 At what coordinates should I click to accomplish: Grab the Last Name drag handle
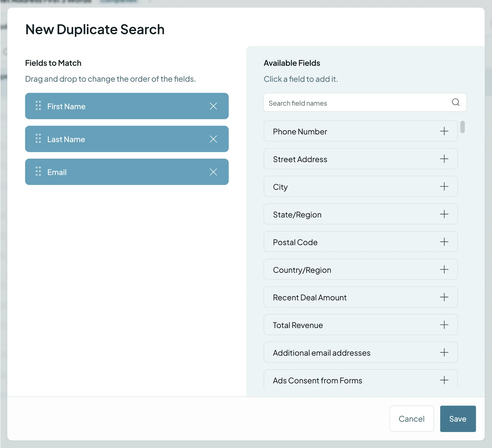click(x=38, y=139)
